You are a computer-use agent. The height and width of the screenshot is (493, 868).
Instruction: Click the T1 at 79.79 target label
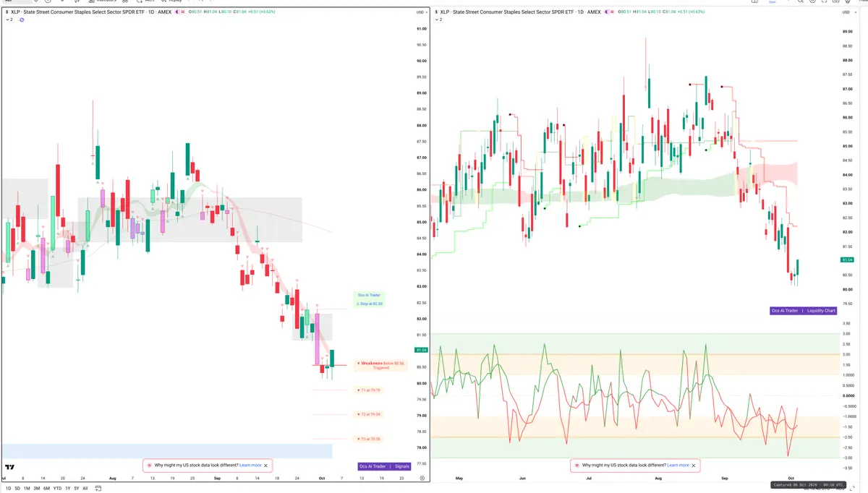(370, 390)
